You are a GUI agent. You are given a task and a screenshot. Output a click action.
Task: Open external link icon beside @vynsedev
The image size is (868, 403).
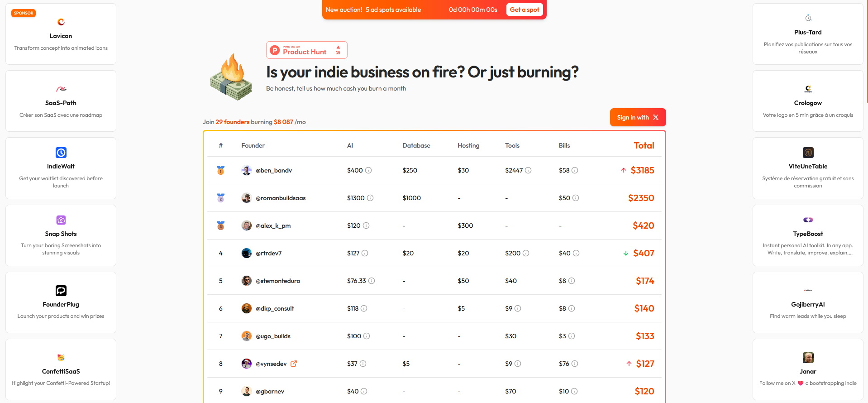(294, 364)
